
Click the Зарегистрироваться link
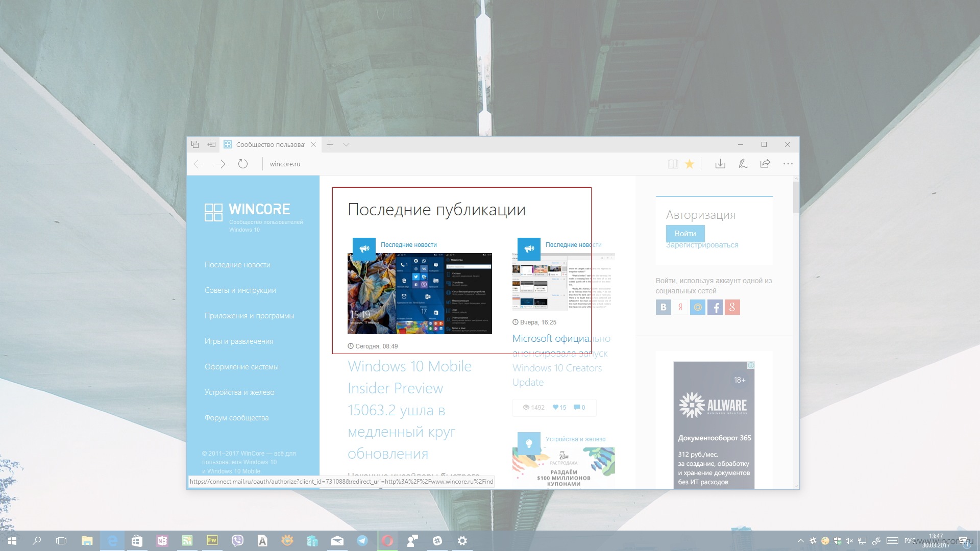[702, 245]
